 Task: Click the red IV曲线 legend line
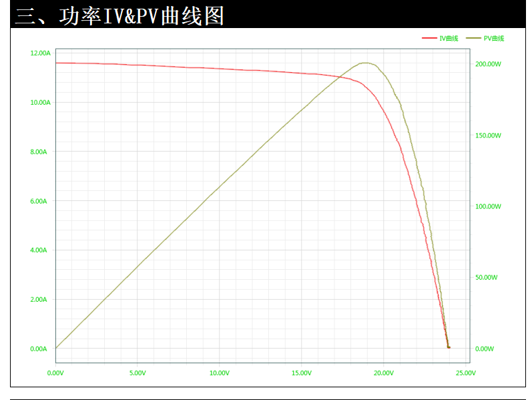point(429,38)
